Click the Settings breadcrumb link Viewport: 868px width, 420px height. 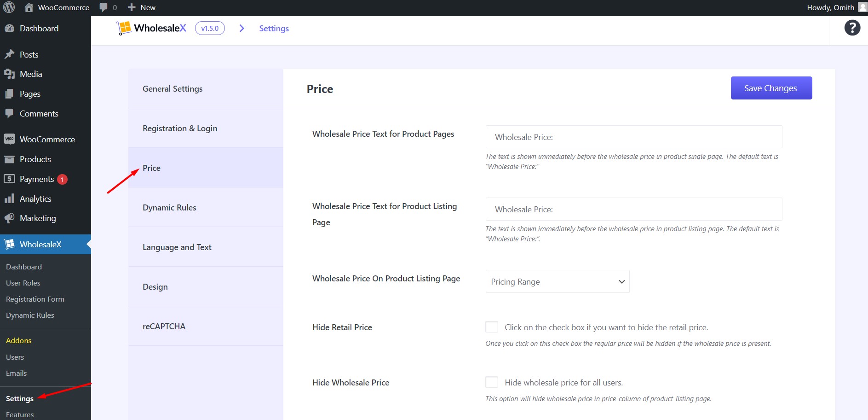(x=274, y=28)
